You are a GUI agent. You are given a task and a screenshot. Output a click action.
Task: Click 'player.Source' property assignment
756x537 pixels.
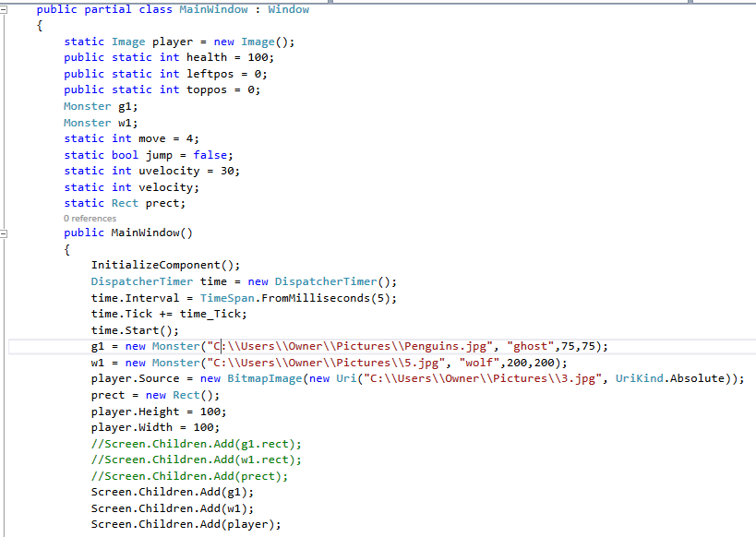[135, 378]
